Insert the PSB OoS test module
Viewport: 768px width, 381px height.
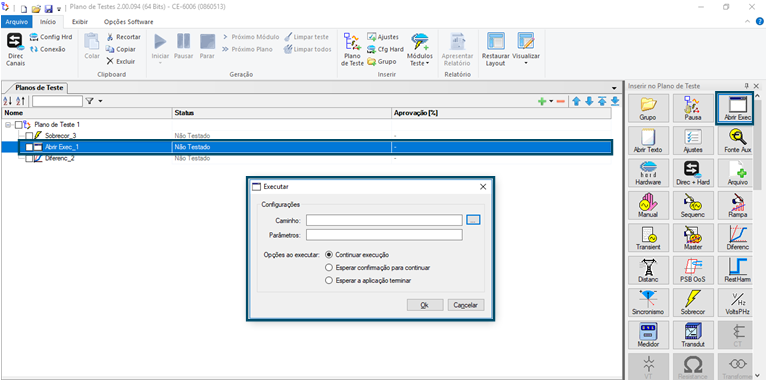point(693,270)
